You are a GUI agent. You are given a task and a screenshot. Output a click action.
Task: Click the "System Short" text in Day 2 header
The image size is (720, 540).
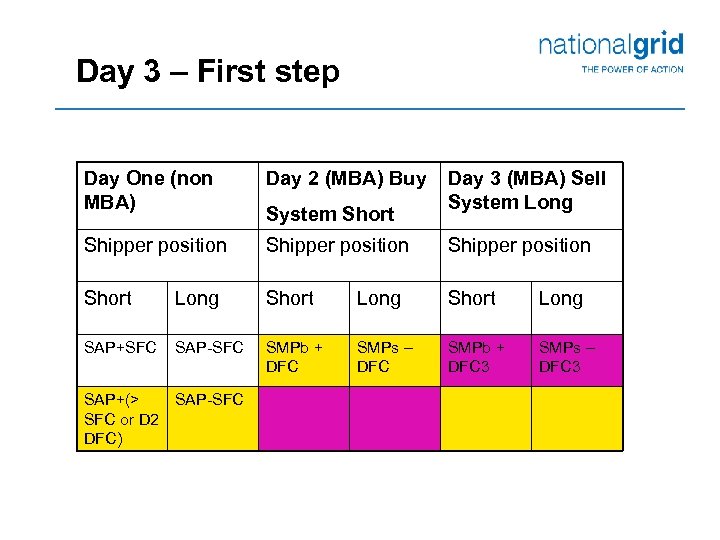click(x=330, y=214)
